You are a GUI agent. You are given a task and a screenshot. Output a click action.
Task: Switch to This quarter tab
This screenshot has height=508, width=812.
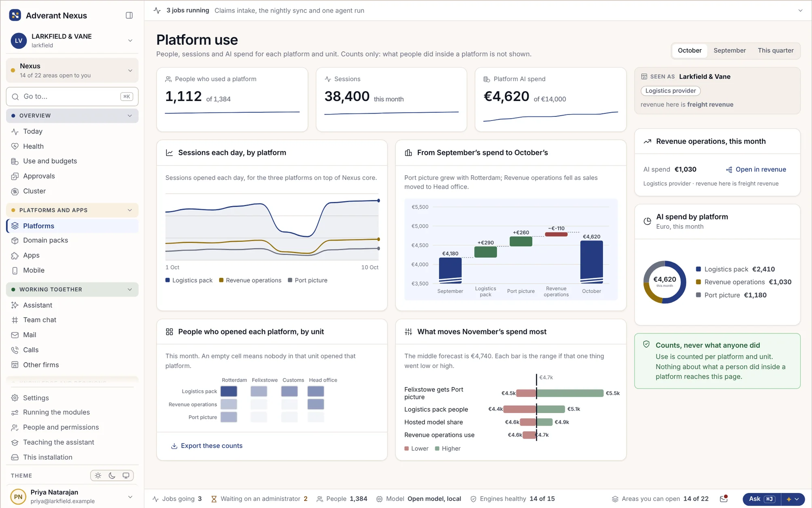point(775,51)
